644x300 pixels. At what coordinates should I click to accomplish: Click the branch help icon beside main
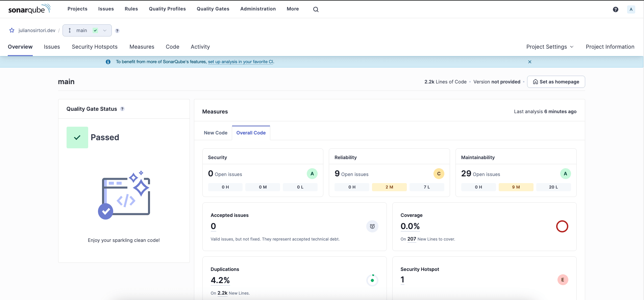pyautogui.click(x=117, y=31)
